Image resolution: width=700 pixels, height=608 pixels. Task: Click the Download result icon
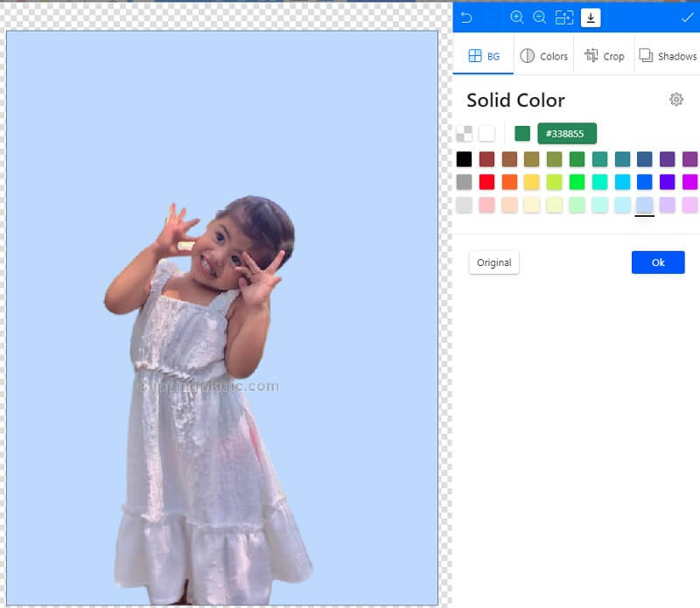[591, 17]
